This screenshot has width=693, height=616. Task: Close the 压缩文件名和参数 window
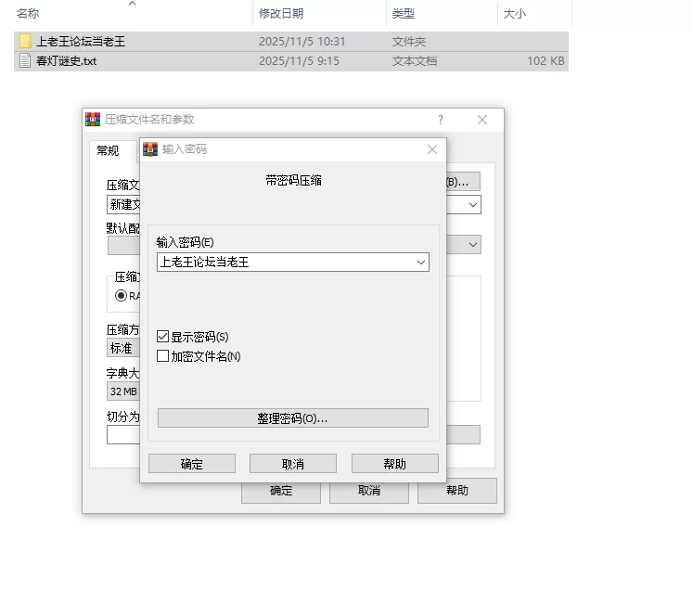tap(482, 120)
